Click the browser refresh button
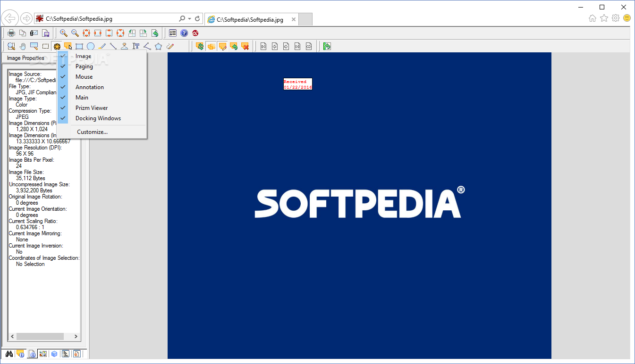 [197, 19]
